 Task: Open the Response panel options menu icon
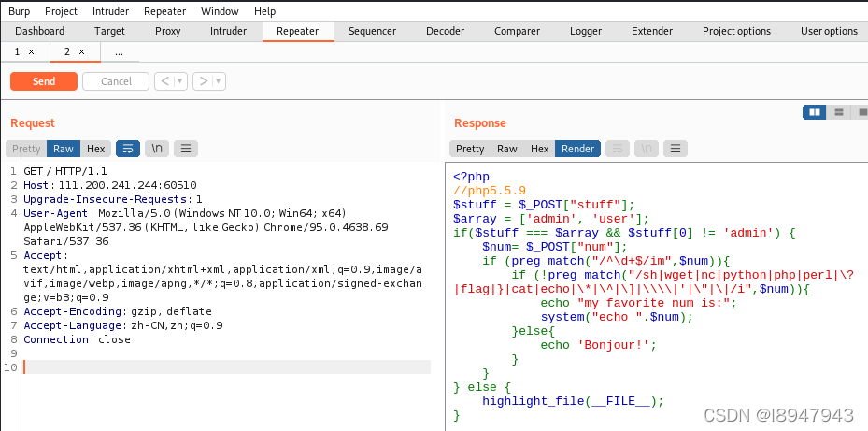click(x=676, y=149)
